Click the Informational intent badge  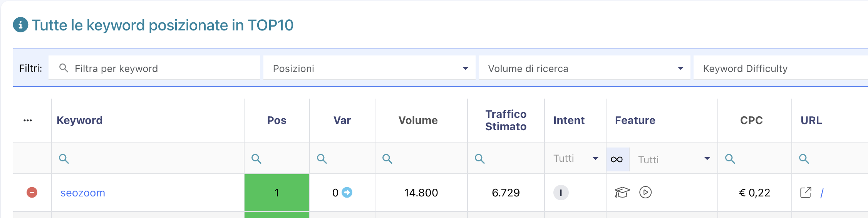[561, 193]
